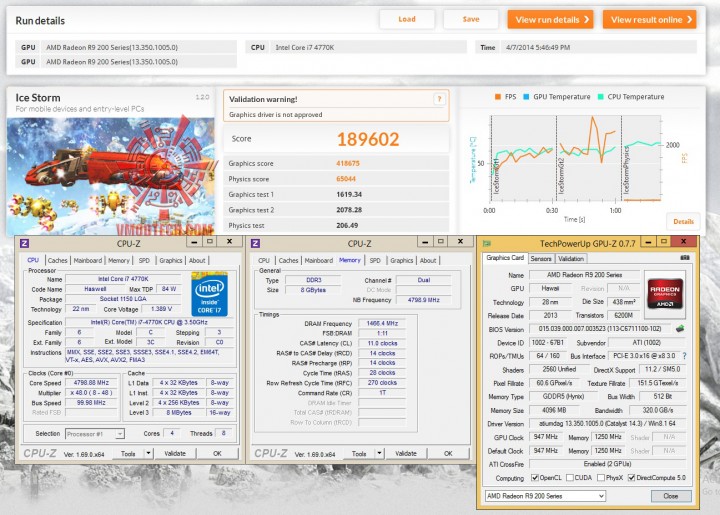Screen dimensions: 720x515
Task: Select the Memory tab in the first CPU-Z
Action: click(118, 260)
